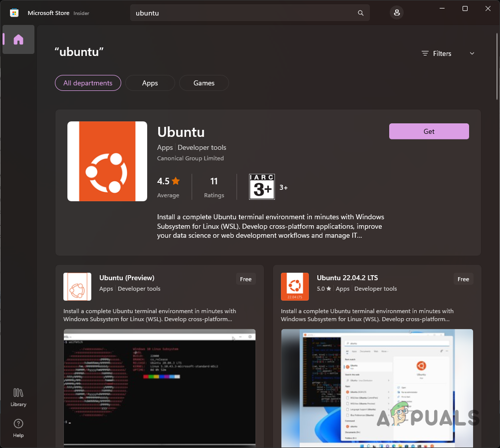Select Home in the left sidebar

pyautogui.click(x=18, y=39)
